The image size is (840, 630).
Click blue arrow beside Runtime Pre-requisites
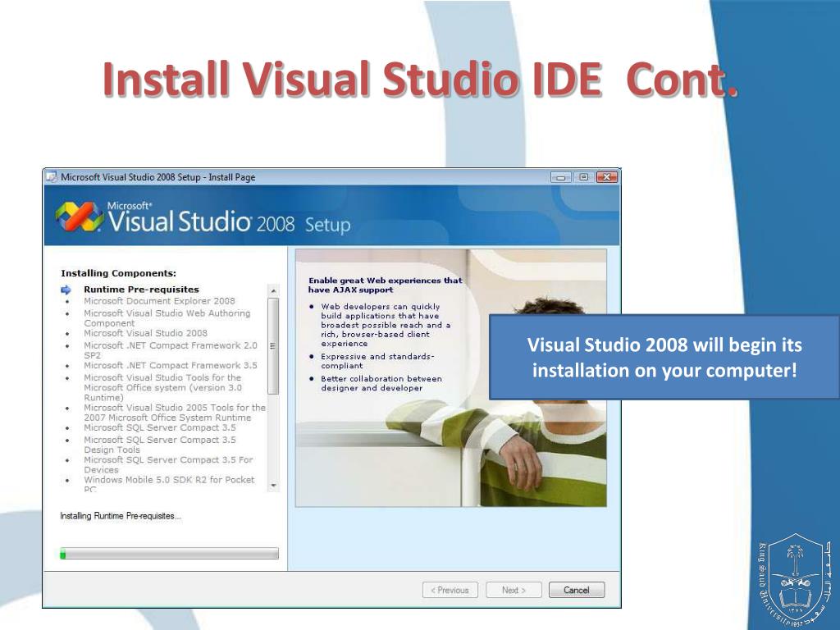(x=66, y=290)
